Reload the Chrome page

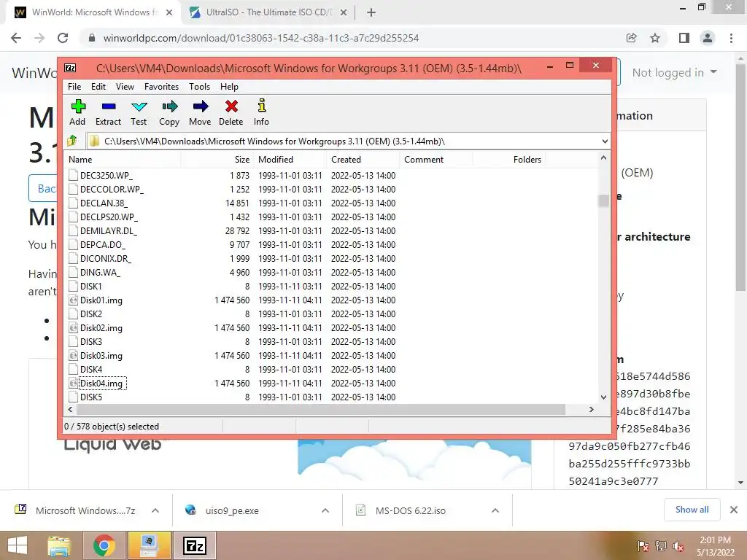coord(63,38)
